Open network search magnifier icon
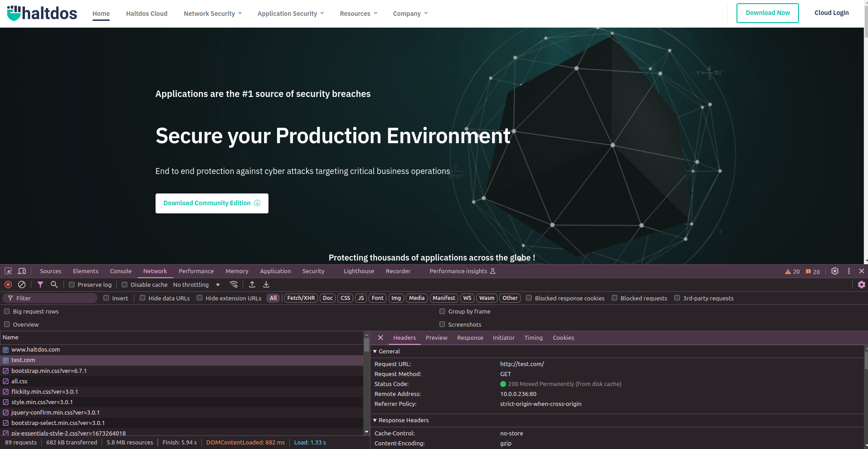Screen dimensions: 868x449 (x=54, y=285)
